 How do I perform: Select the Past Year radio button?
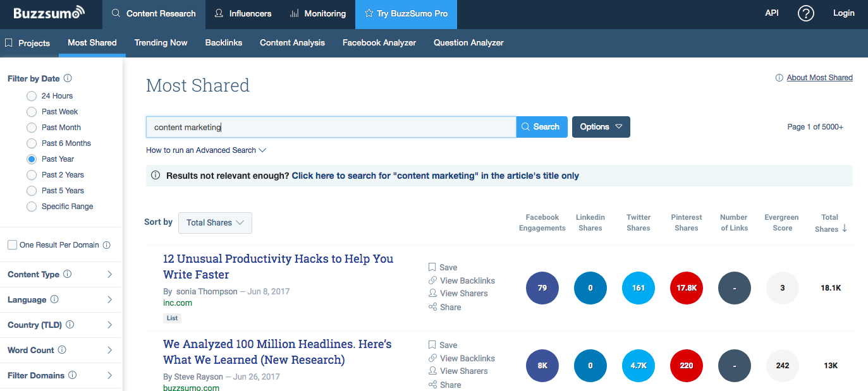(x=32, y=159)
